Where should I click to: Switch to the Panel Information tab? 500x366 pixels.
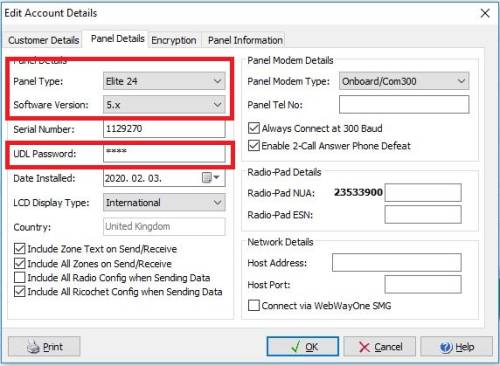click(x=245, y=40)
